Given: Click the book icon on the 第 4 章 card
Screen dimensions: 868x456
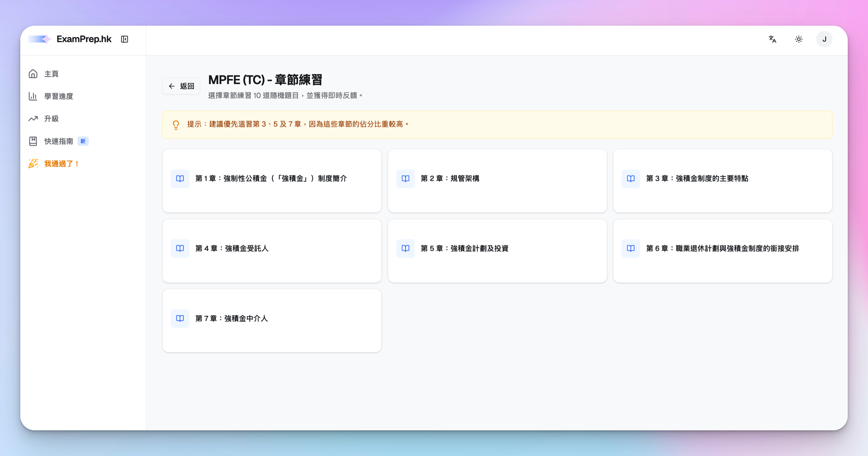Looking at the screenshot, I should point(180,248).
